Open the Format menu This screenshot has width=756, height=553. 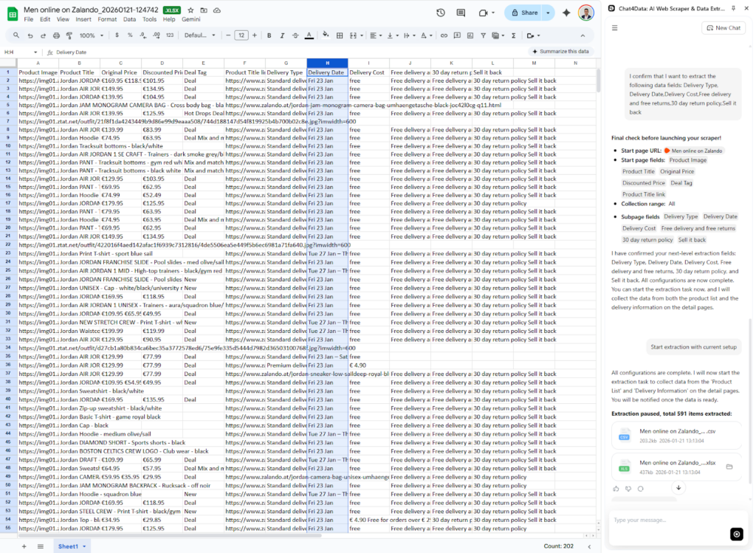tap(107, 20)
